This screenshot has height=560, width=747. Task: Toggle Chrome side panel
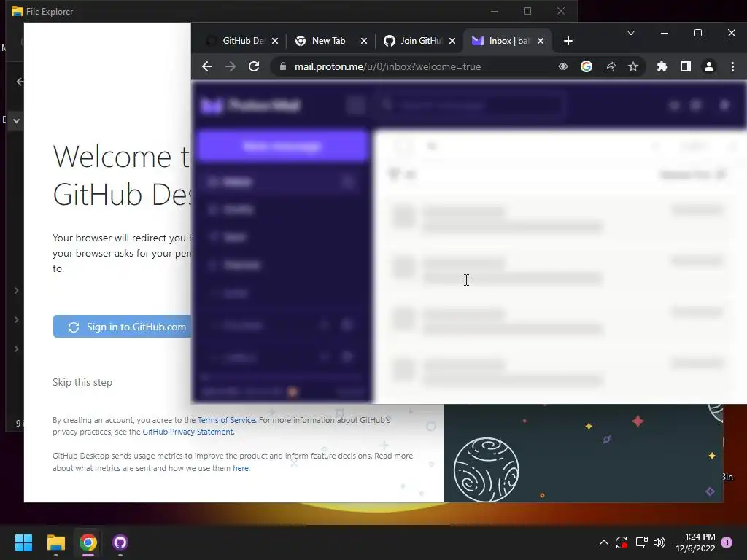[686, 66]
